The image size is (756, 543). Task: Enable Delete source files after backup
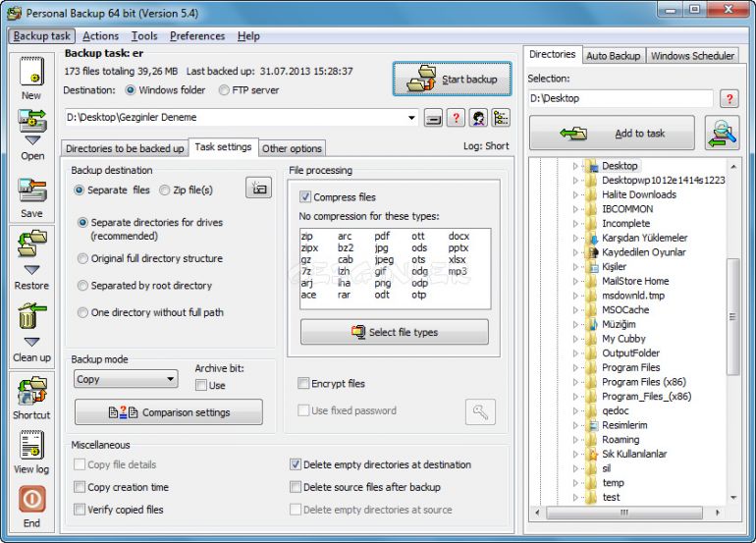296,487
